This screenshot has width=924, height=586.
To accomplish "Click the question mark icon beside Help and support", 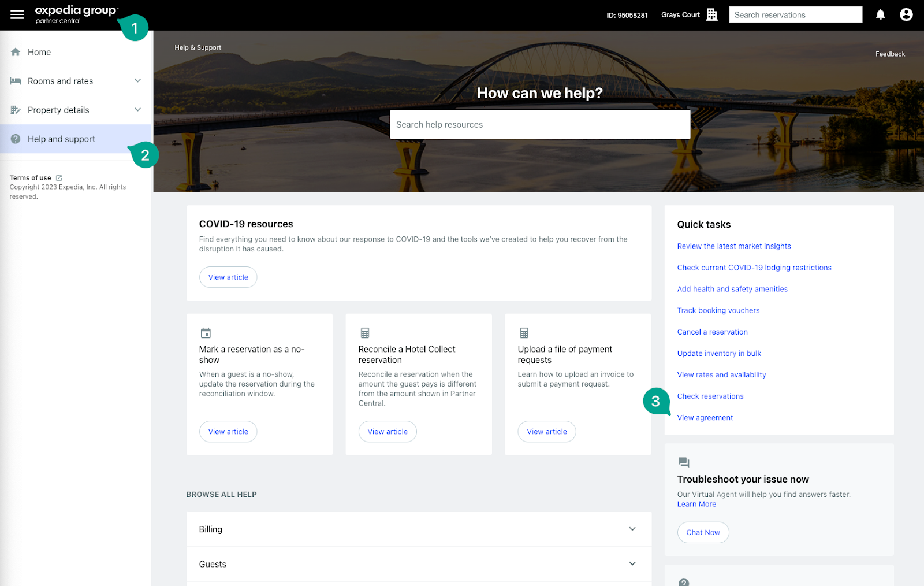I will pos(16,139).
